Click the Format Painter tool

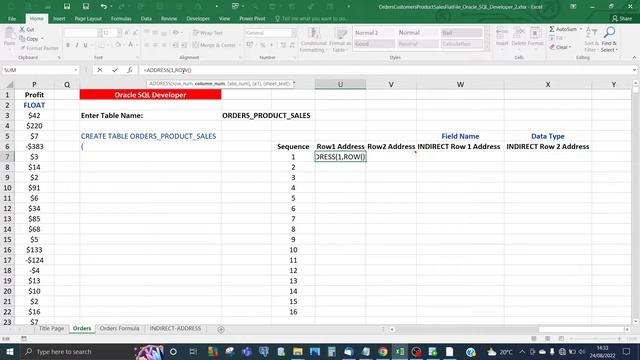[39, 48]
